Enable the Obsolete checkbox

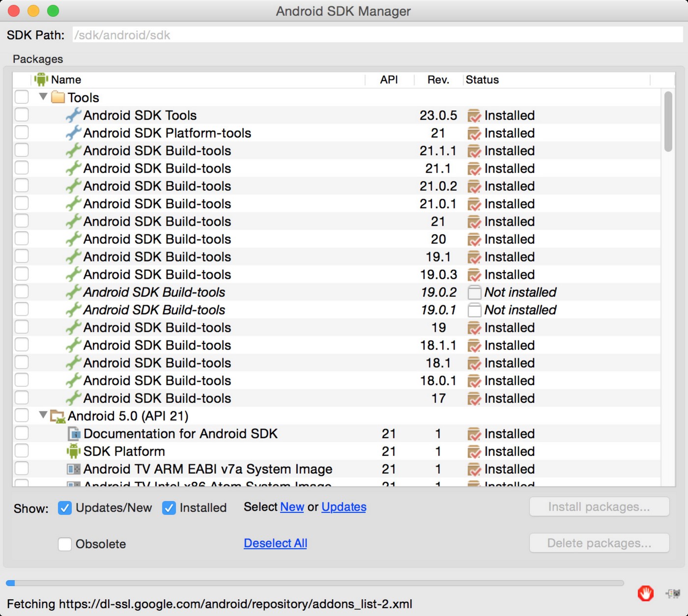coord(64,544)
